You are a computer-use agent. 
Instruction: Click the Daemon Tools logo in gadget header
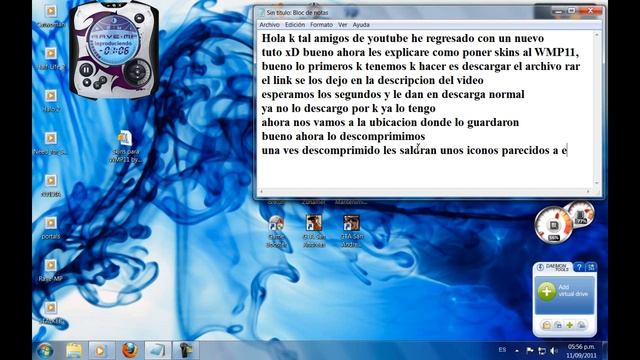click(x=553, y=267)
